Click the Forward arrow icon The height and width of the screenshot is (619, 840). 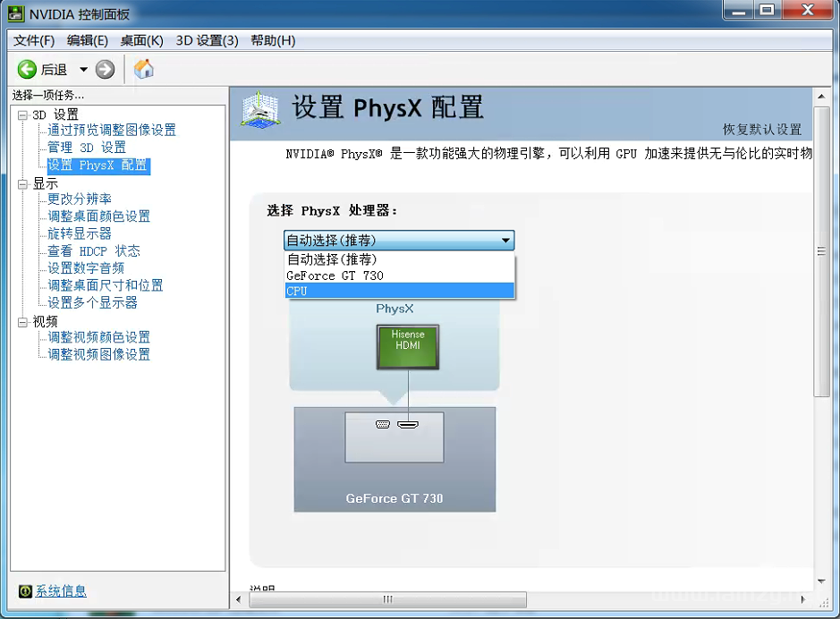(x=105, y=69)
